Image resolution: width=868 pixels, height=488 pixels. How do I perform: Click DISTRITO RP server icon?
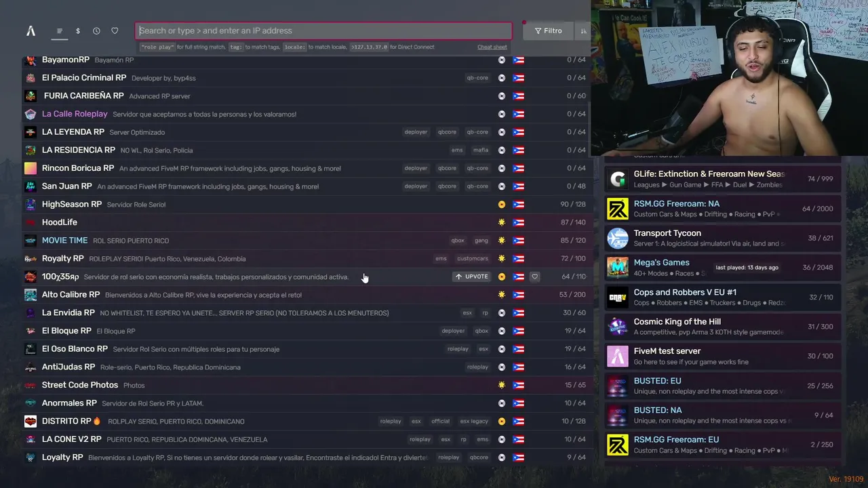point(31,421)
